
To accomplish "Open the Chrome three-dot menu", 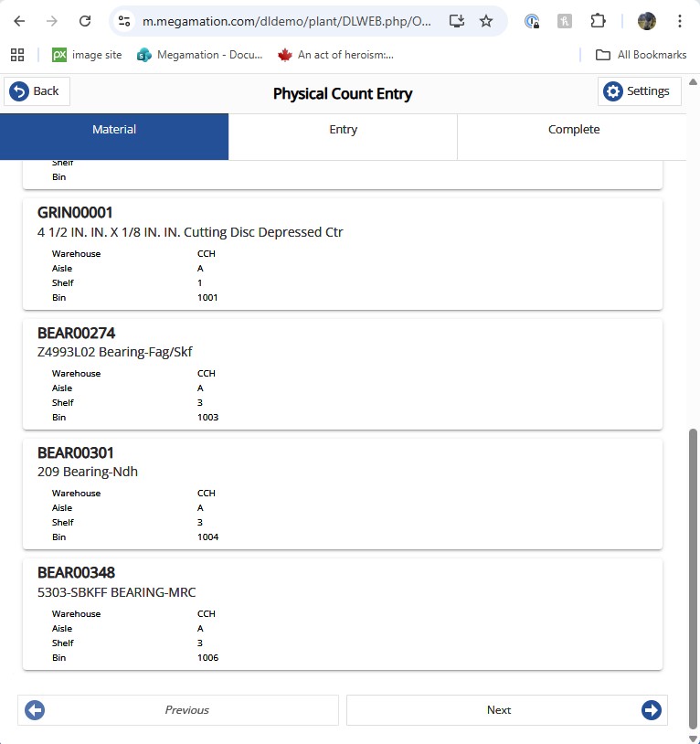I will tap(680, 21).
